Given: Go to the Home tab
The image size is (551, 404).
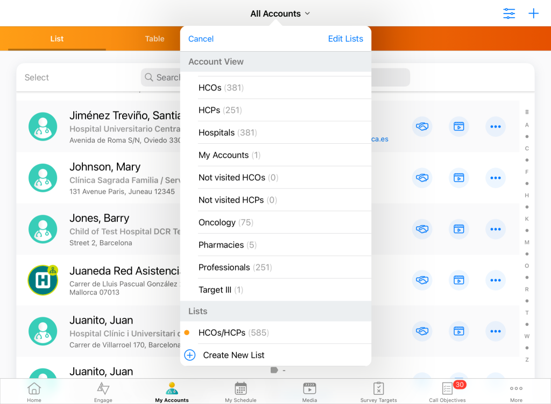Looking at the screenshot, I should [x=34, y=392].
